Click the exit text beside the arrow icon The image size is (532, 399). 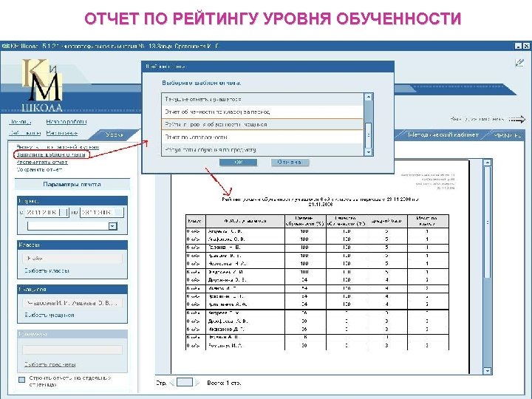pos(478,119)
